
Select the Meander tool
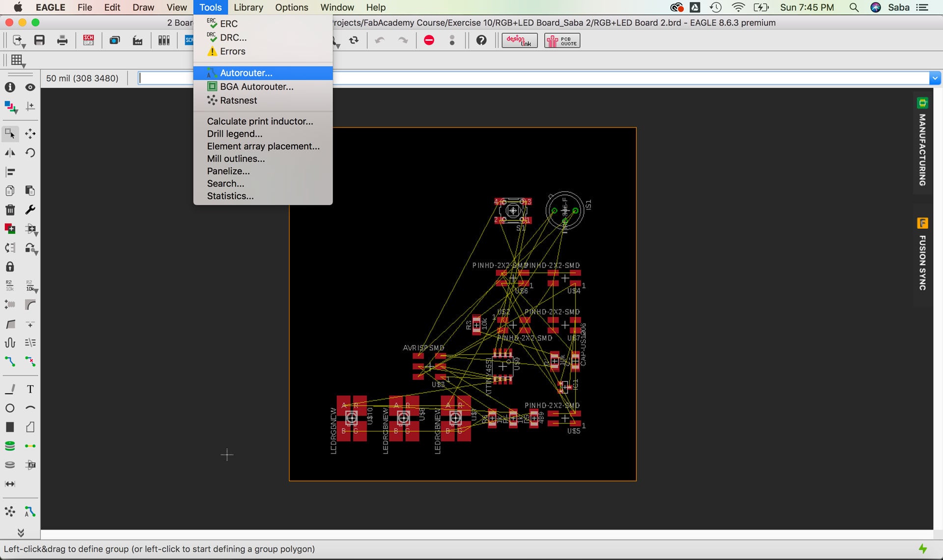click(x=10, y=343)
